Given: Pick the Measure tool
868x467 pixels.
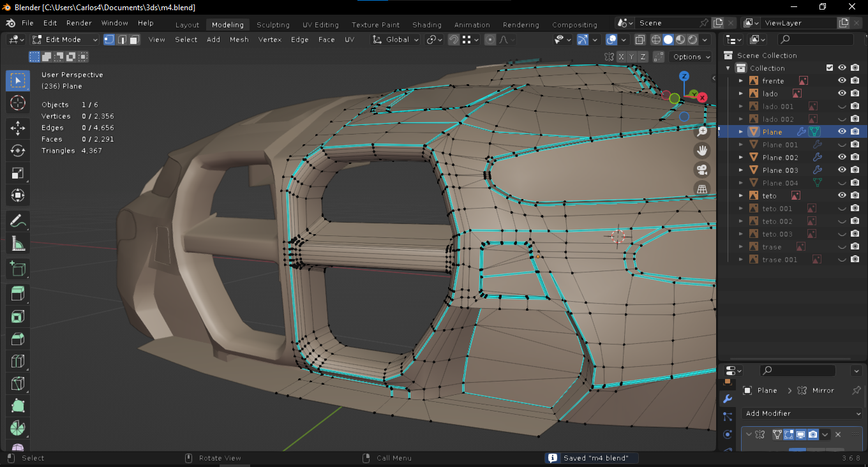Looking at the screenshot, I should [x=18, y=243].
